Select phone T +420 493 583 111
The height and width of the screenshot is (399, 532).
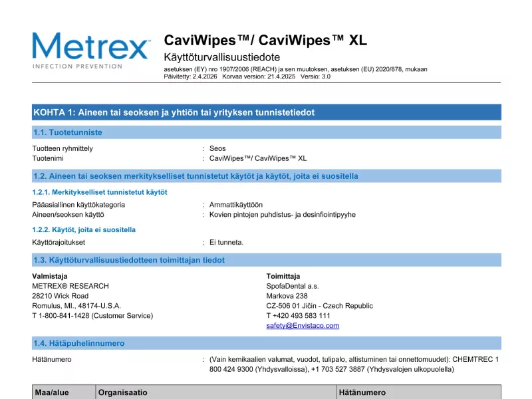click(298, 315)
